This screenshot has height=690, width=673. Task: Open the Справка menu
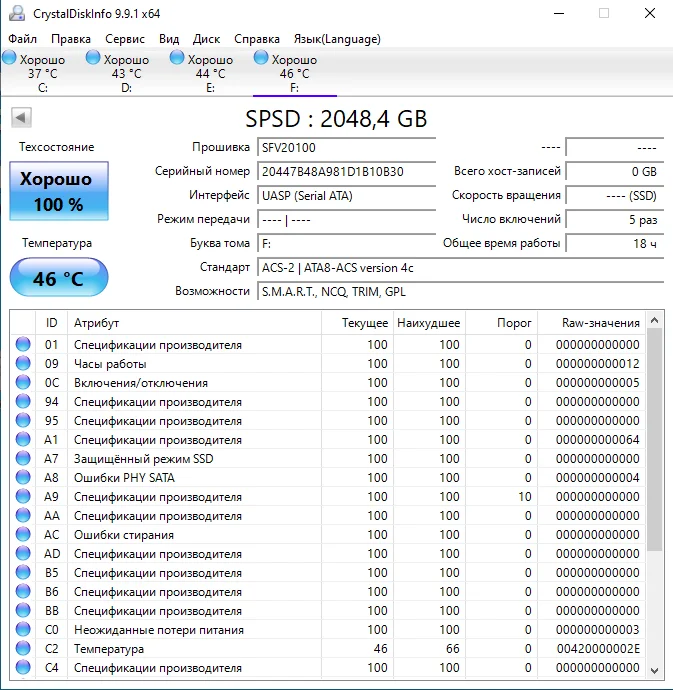pos(257,39)
